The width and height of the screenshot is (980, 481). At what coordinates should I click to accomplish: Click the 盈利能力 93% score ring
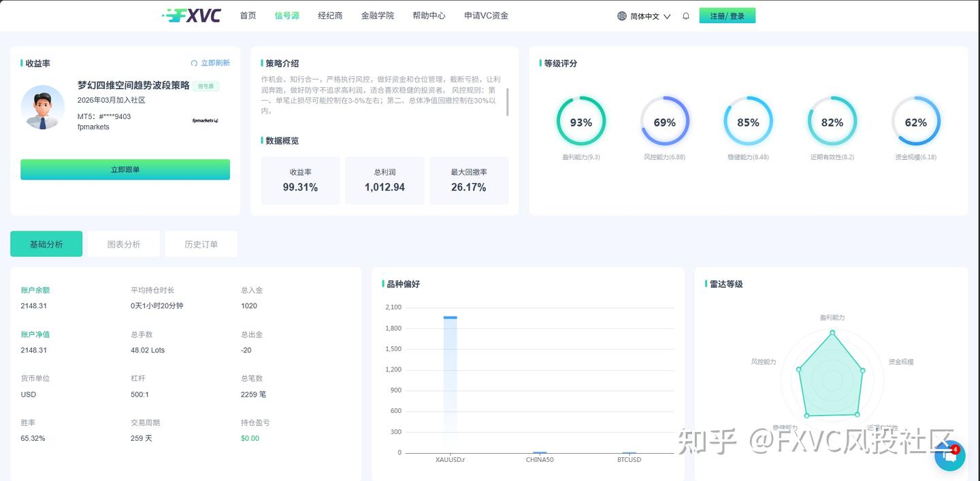click(581, 121)
